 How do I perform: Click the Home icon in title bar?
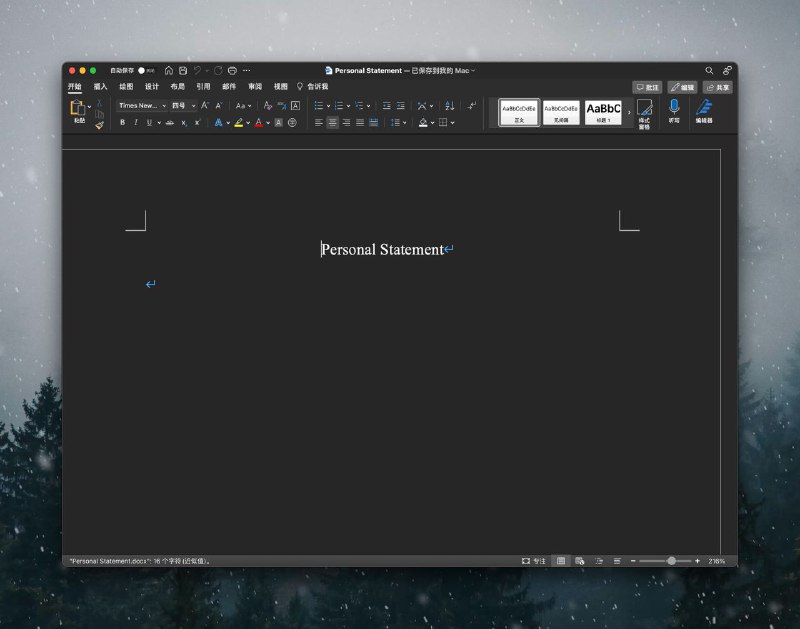click(x=169, y=71)
